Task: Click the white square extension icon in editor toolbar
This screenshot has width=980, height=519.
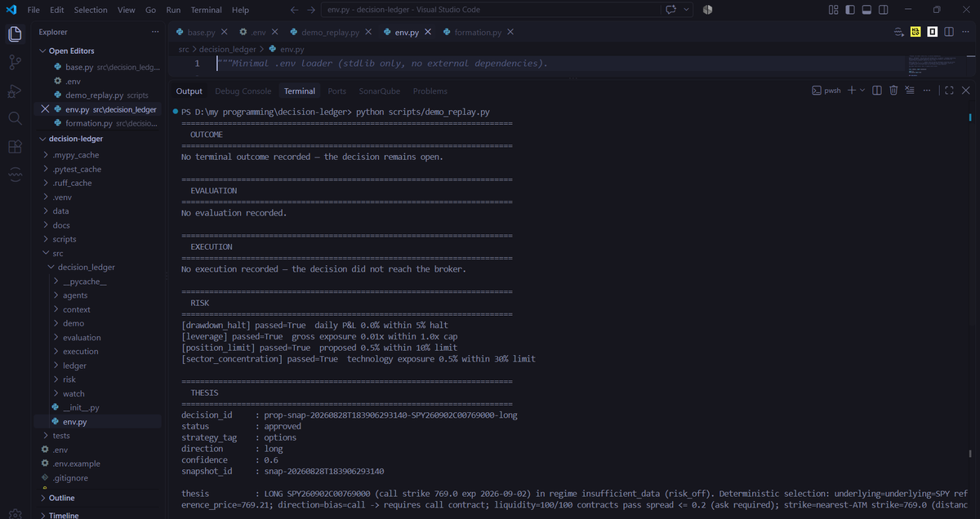Action: click(932, 32)
